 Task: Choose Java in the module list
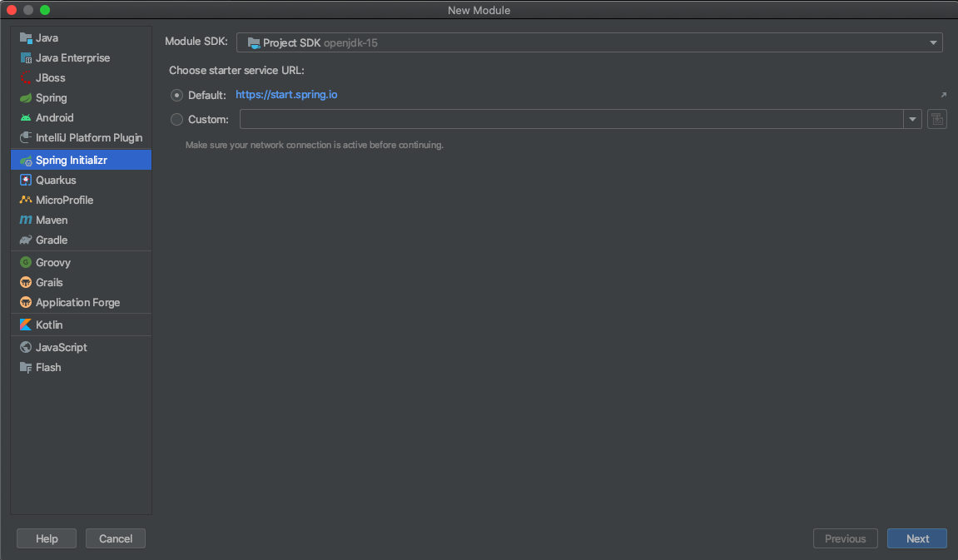pos(82,38)
